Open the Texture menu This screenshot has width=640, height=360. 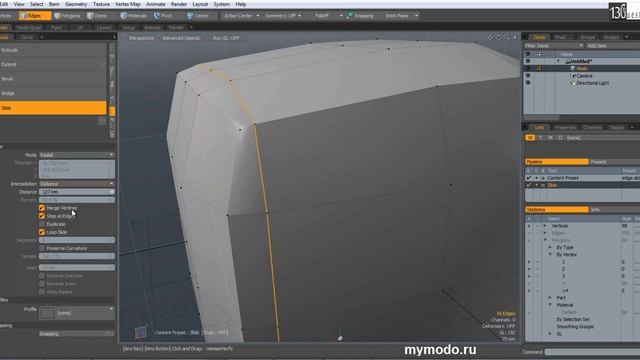(101, 4)
